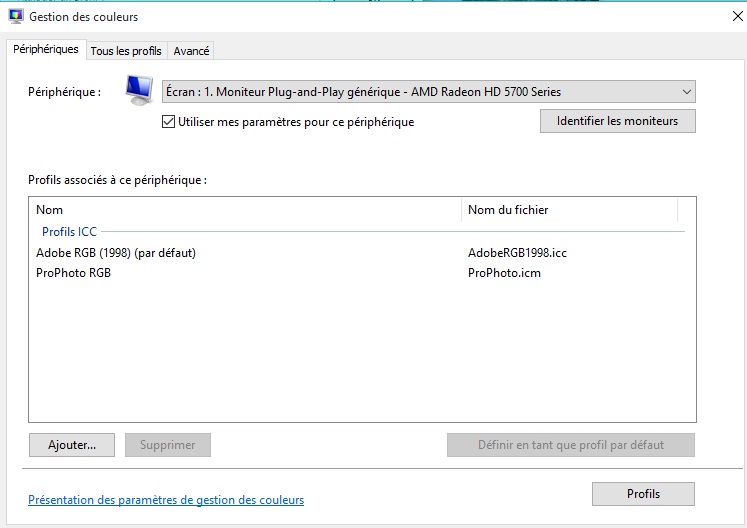This screenshot has width=747, height=528.
Task: Open the Avancé tab
Action: point(191,51)
